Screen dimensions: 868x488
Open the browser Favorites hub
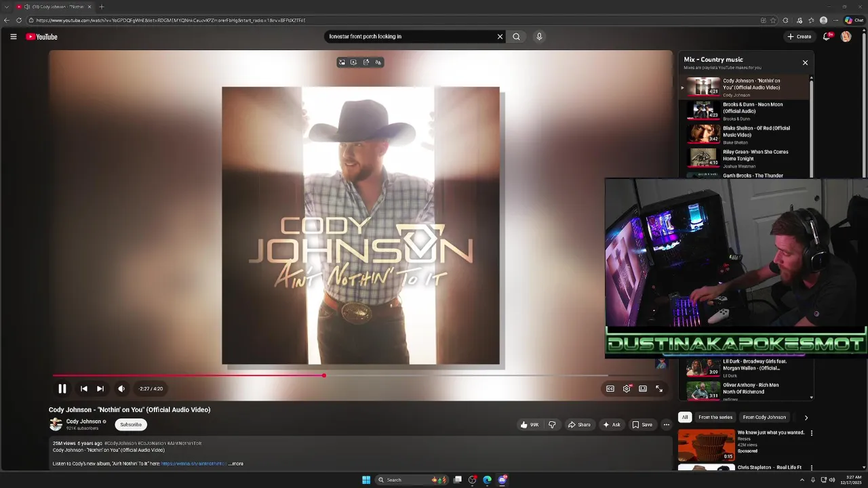tap(811, 20)
